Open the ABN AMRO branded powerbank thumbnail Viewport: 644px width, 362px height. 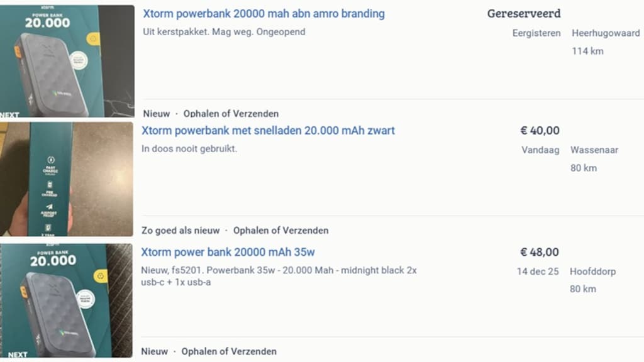(x=67, y=61)
